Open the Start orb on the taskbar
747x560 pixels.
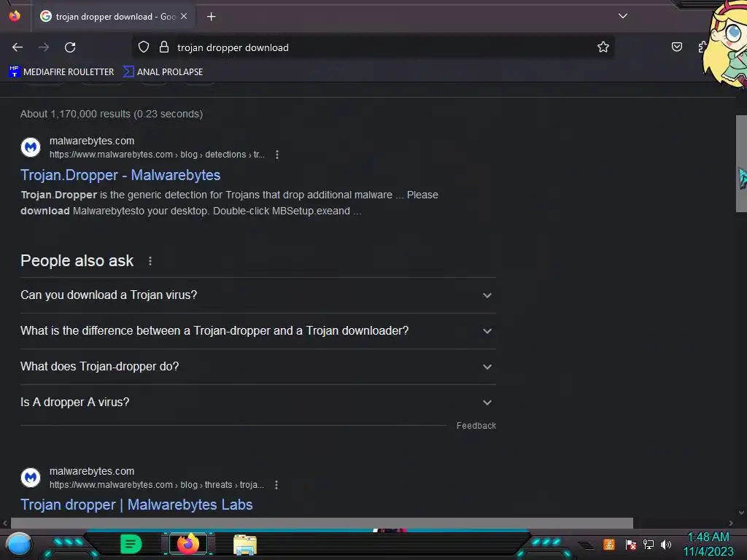[x=19, y=544]
